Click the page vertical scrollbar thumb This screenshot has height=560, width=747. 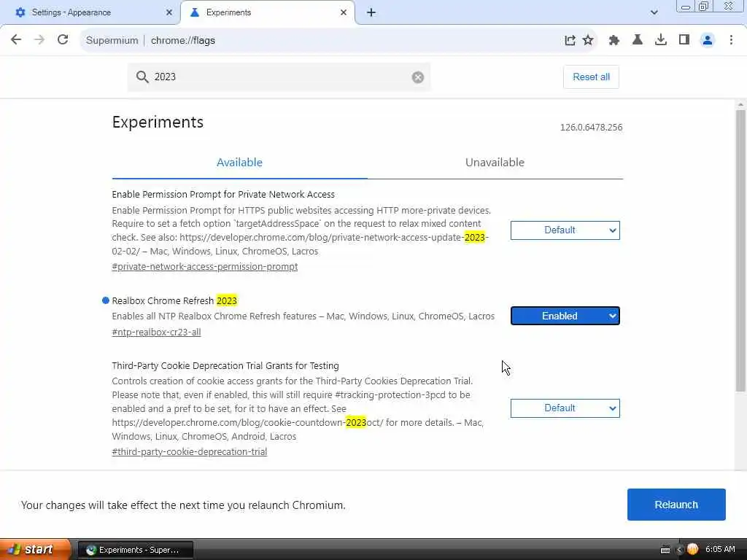(x=740, y=251)
